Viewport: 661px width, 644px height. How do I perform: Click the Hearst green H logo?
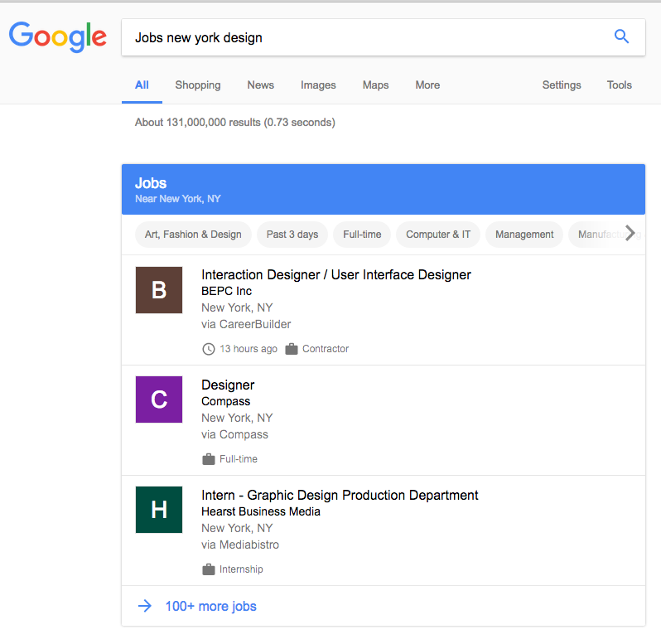159,510
